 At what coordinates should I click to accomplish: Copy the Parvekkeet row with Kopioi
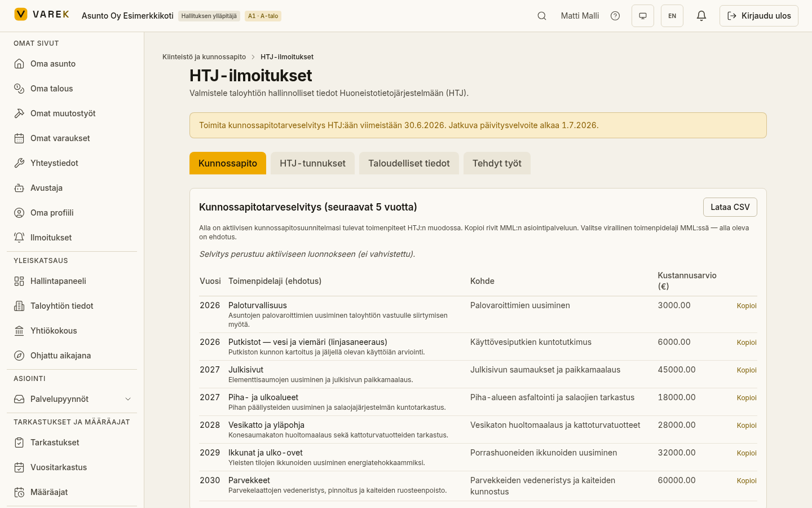click(x=747, y=481)
